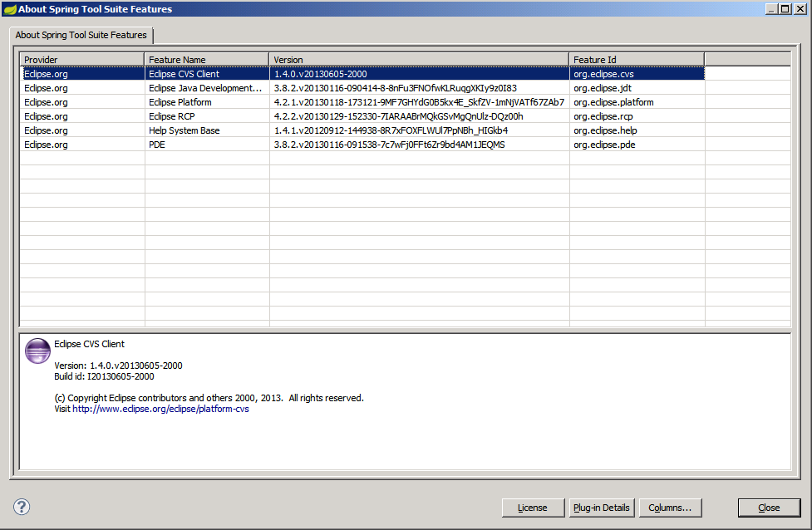Sort by the Feature Id column header

tap(637, 60)
